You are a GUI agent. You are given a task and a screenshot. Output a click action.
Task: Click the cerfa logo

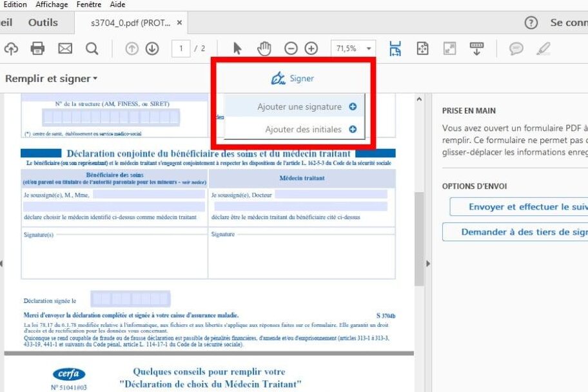pyautogui.click(x=69, y=373)
